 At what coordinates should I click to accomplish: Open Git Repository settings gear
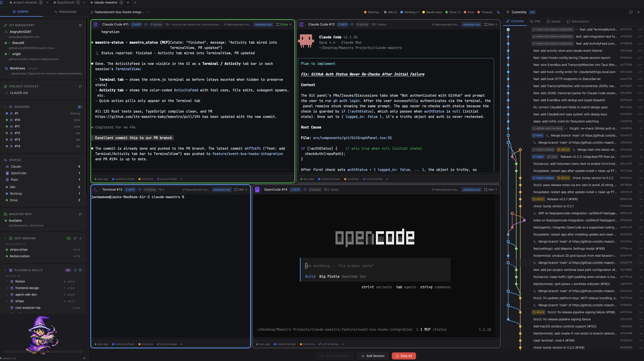click(80, 25)
